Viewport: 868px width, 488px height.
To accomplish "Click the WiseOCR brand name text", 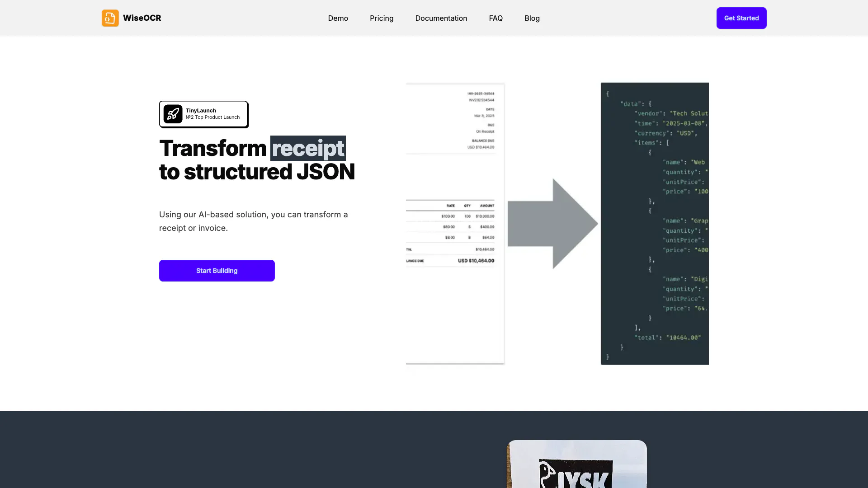I will [x=142, y=18].
